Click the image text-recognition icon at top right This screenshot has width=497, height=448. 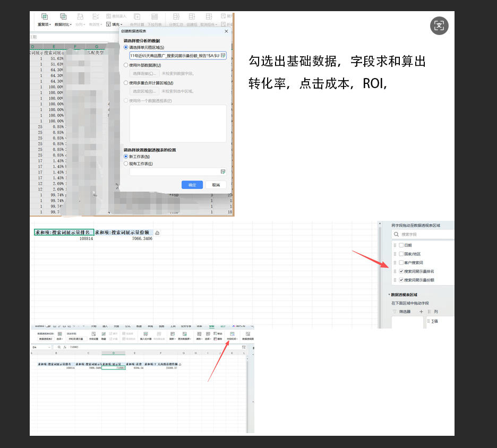pos(439,25)
